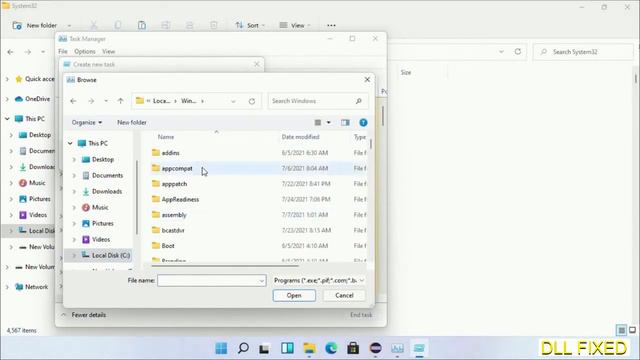This screenshot has width=640, height=360.
Task: Open Microsoft Store from the taskbar
Action: [353, 348]
